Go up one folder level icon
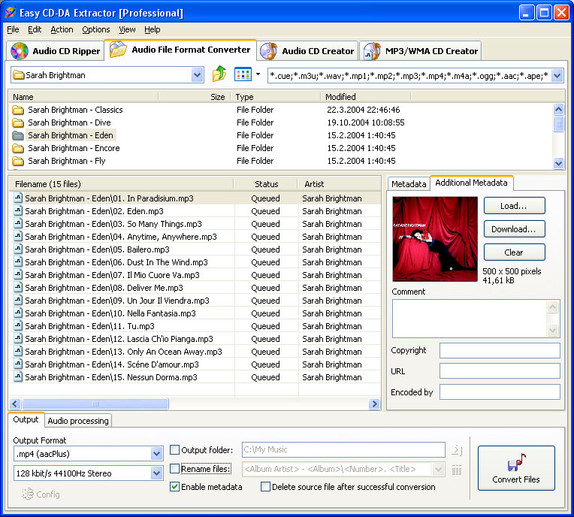This screenshot has width=574, height=517. click(x=219, y=74)
